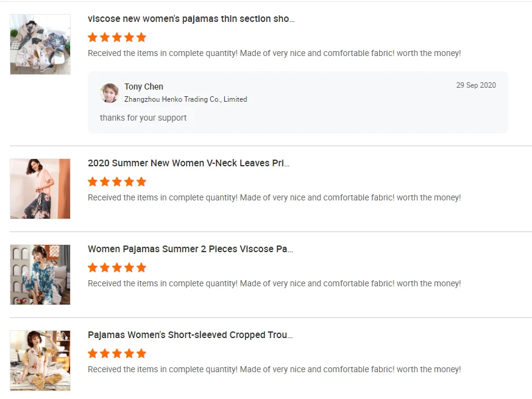Click the 29 Sep 2020 reply date
Screen dimensions: 532x399
pyautogui.click(x=476, y=85)
